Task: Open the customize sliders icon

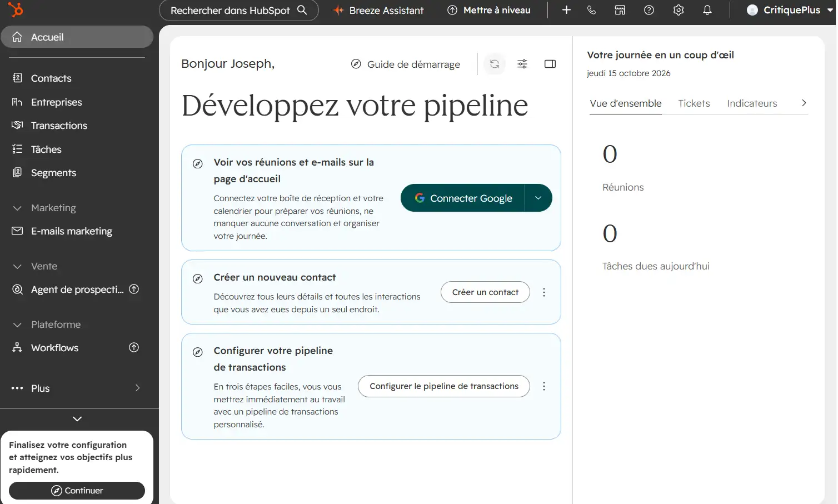Action: [522, 64]
